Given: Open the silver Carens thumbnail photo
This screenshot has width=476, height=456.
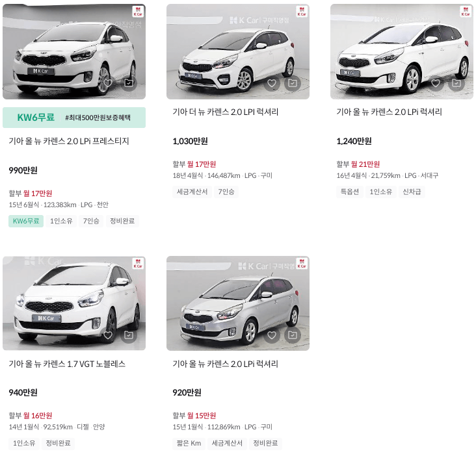Looking at the screenshot, I should [238, 303].
